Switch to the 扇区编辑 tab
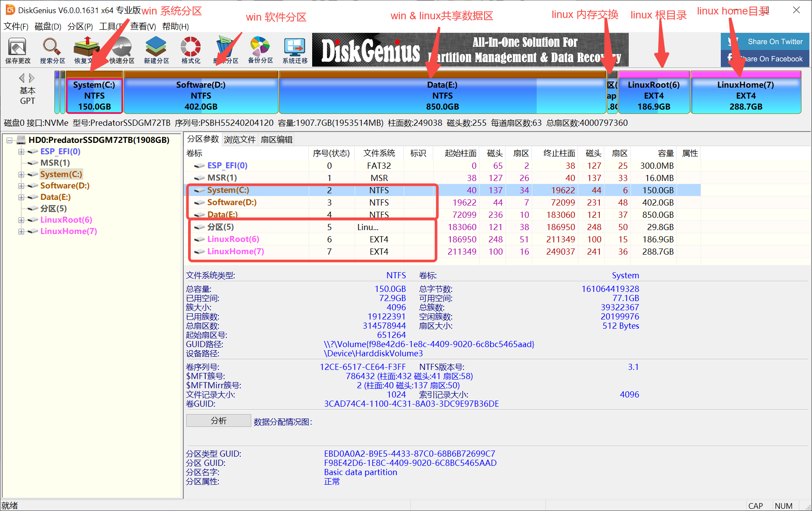This screenshot has width=812, height=511. coord(276,139)
